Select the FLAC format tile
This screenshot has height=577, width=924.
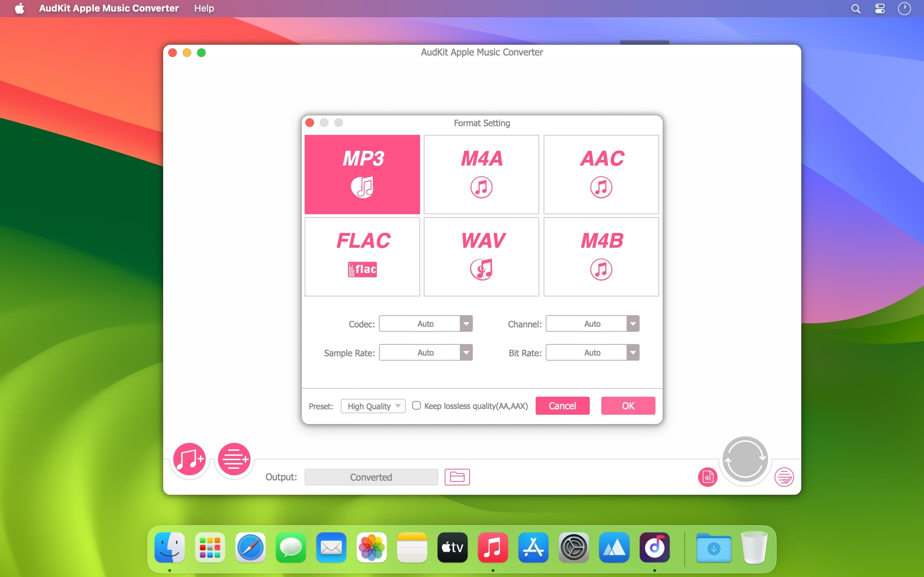coord(362,256)
